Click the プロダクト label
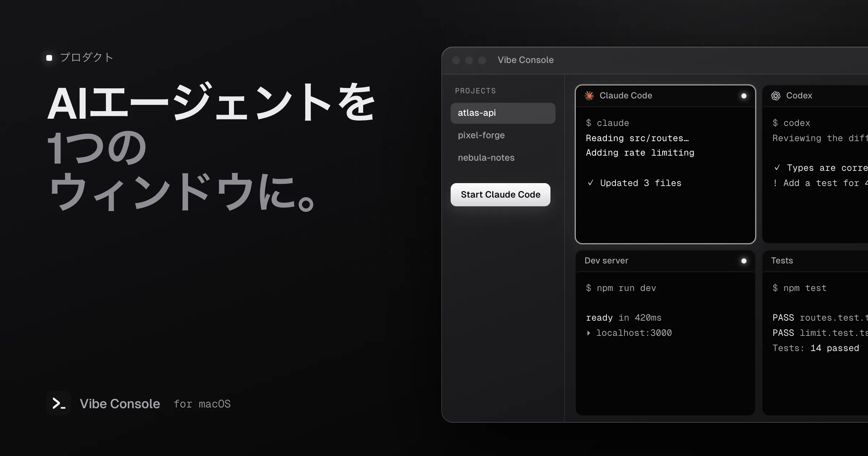The image size is (868, 456). click(87, 58)
